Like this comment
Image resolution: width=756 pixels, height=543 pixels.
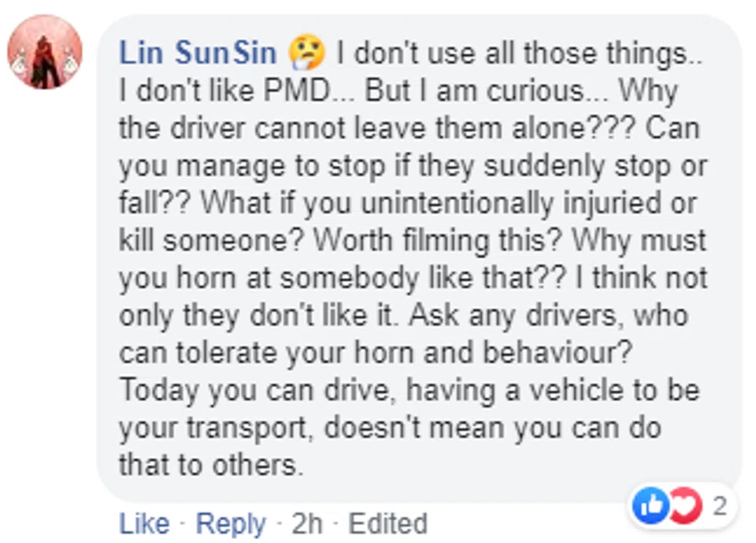144,523
